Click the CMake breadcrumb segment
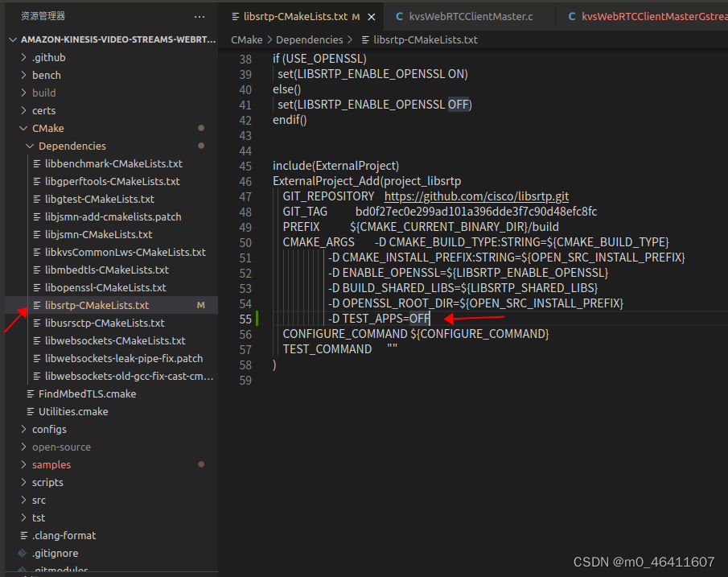The width and height of the screenshot is (728, 577). (x=246, y=40)
